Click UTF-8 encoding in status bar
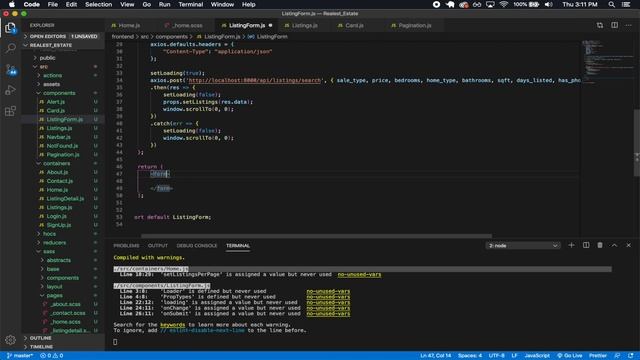 [496, 356]
